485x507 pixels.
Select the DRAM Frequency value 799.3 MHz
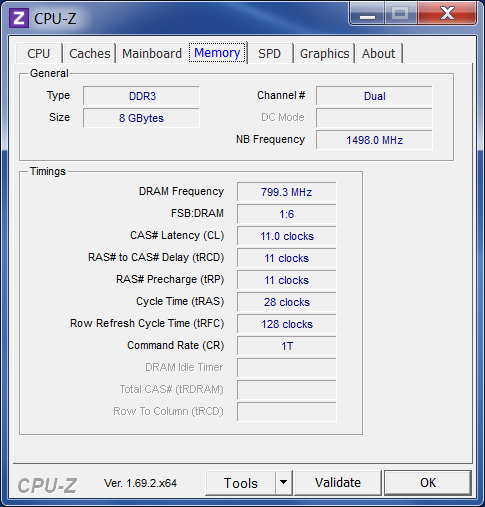click(x=287, y=192)
